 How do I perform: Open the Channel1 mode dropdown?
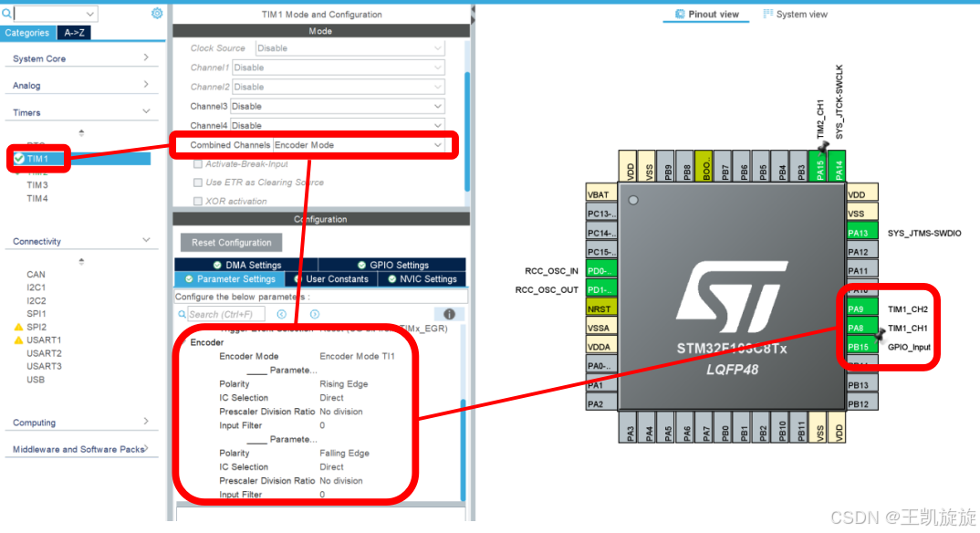tap(338, 67)
